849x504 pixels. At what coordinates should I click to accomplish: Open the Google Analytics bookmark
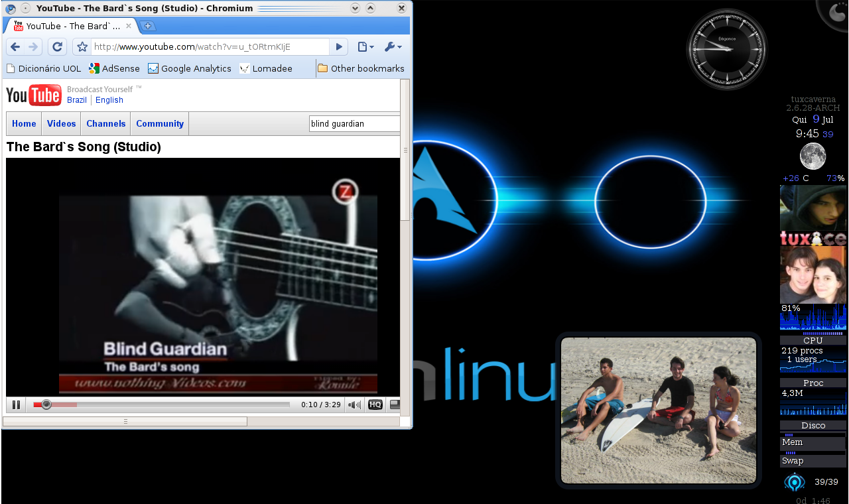point(190,68)
